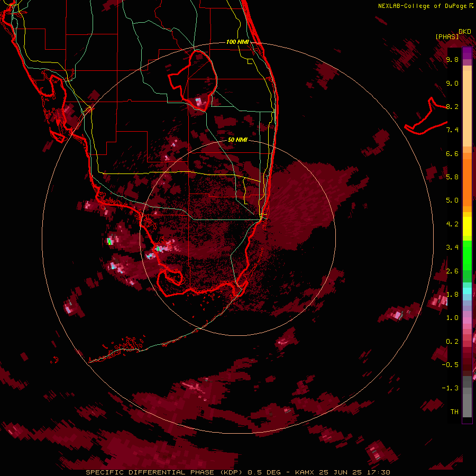Click the 6.6 scale value
The image size is (476, 476).
tap(452, 153)
